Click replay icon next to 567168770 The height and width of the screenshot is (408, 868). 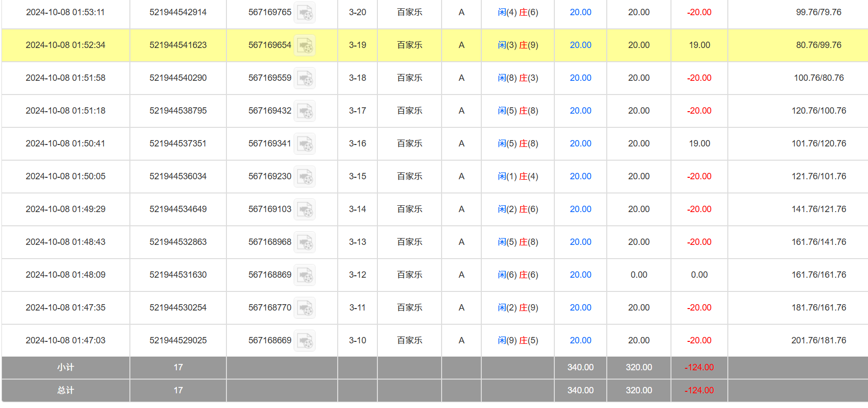point(304,308)
